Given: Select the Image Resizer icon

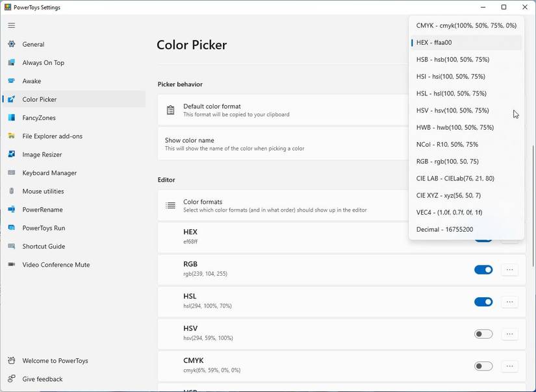Looking at the screenshot, I should point(13,154).
